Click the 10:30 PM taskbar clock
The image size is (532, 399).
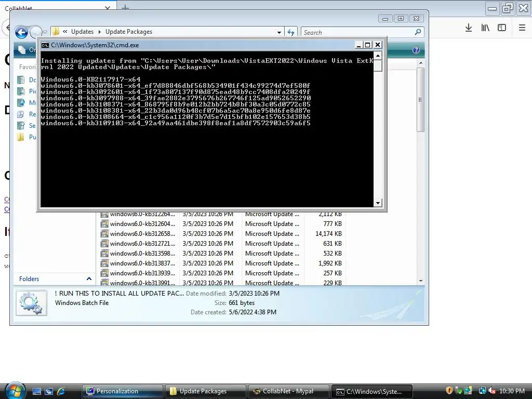pyautogui.click(x=512, y=391)
